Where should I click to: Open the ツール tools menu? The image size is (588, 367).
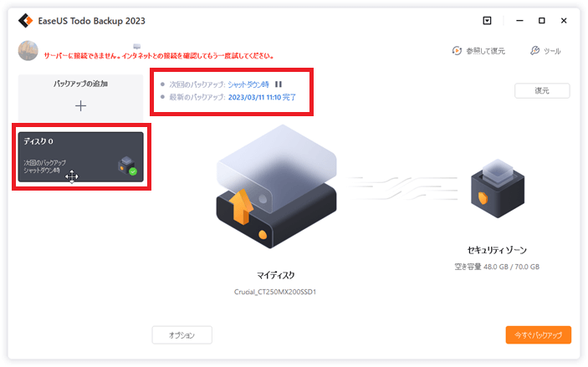(x=545, y=51)
